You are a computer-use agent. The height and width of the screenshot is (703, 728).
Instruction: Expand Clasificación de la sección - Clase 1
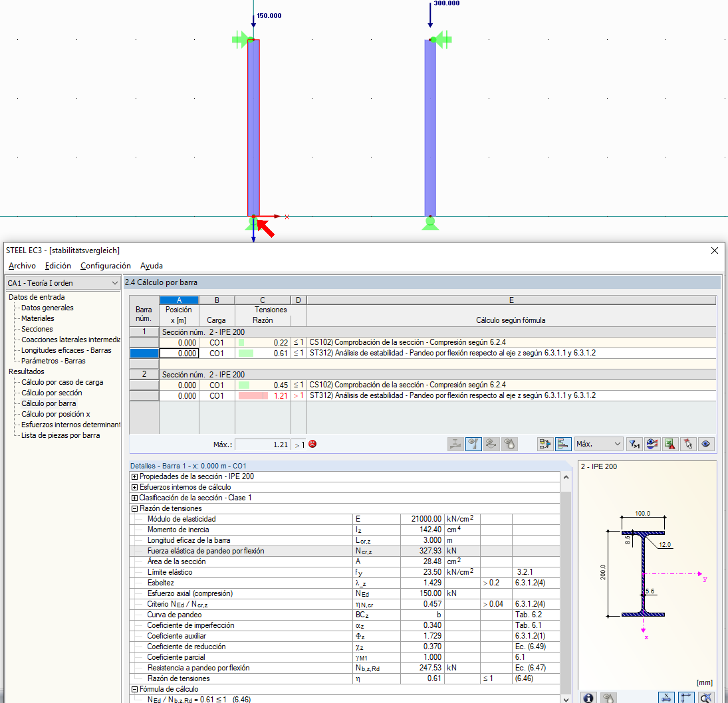(135, 498)
